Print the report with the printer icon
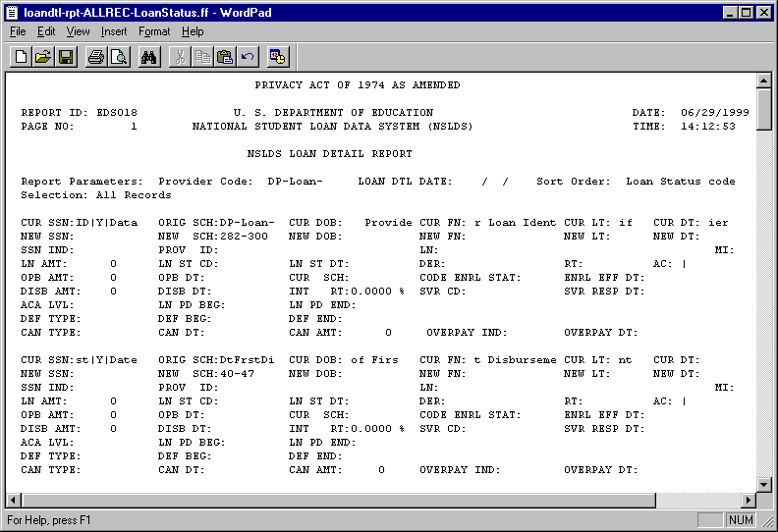778x532 pixels. (95, 57)
